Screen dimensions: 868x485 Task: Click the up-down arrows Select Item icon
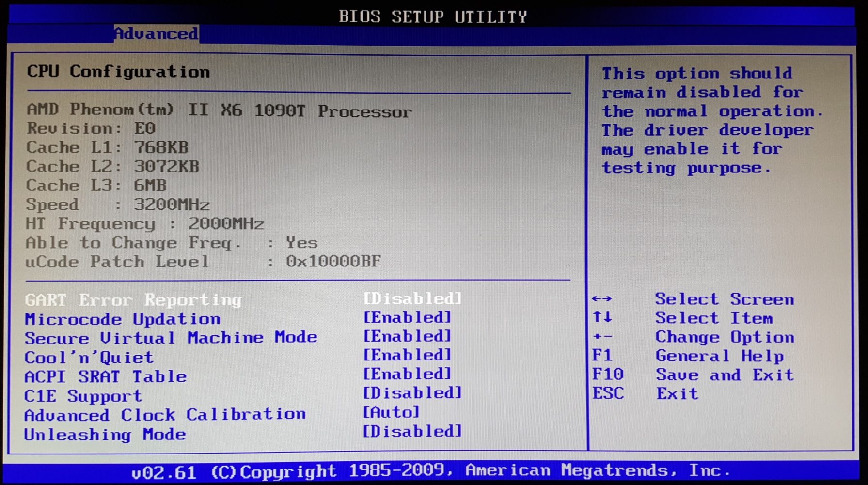click(602, 317)
